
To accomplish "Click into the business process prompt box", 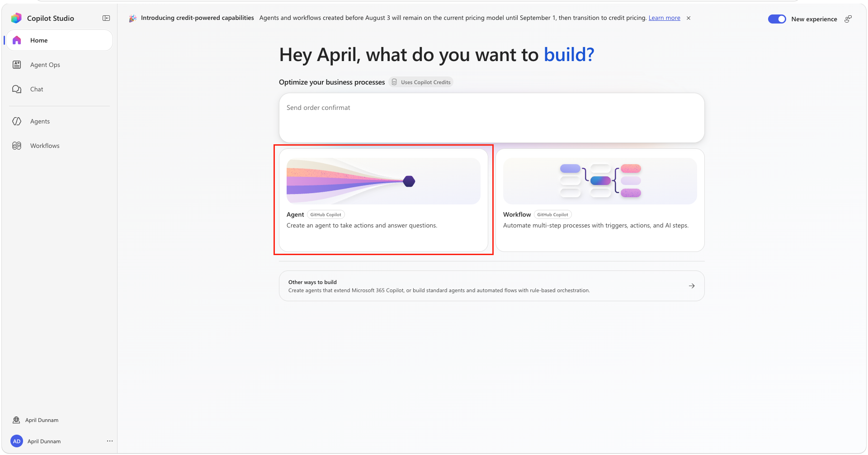I will tap(491, 118).
